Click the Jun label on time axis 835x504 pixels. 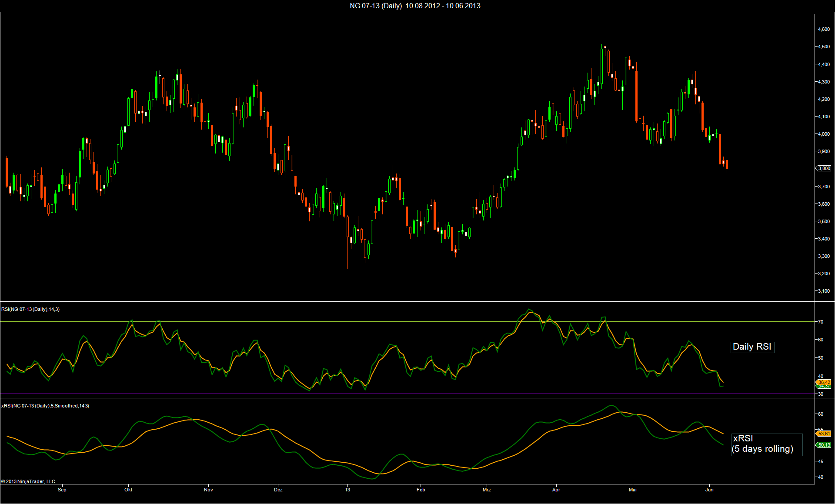[709, 490]
